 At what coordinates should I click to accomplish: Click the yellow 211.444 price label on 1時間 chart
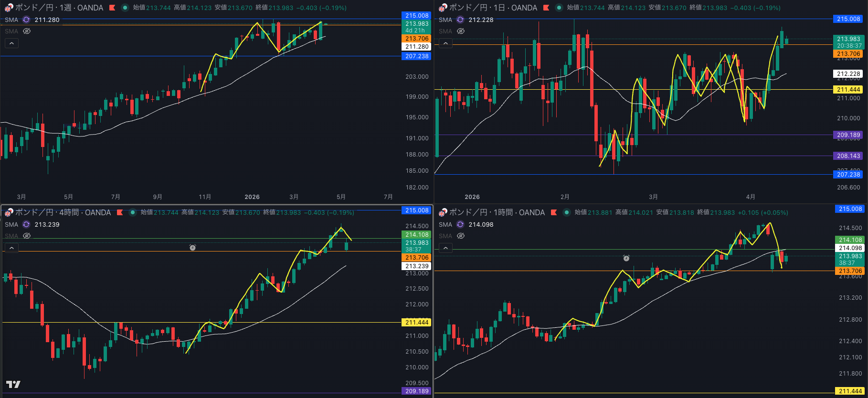(850, 391)
